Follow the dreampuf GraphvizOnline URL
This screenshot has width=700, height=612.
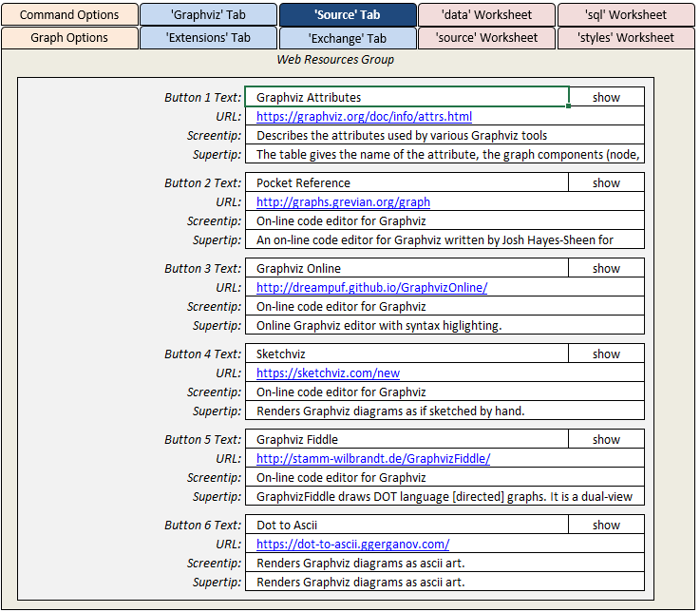tap(371, 287)
